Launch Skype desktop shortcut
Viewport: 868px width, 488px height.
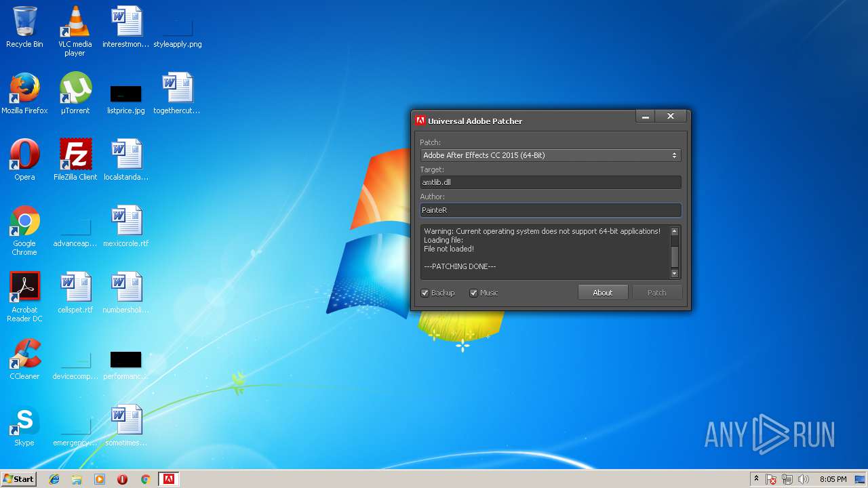(x=24, y=426)
